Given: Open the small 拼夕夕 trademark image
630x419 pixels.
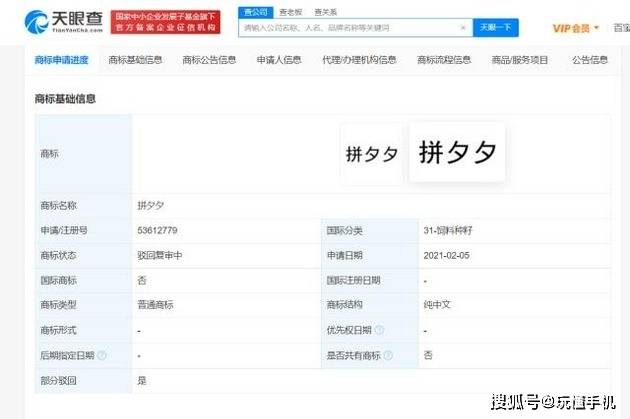Looking at the screenshot, I should pos(372,154).
